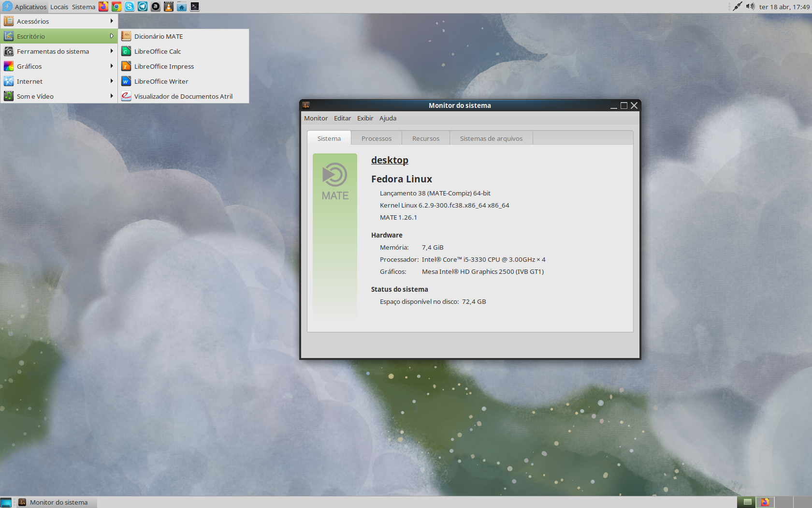The image size is (812, 508).
Task: Open Monitor menu in Monitor do sistema
Action: pyautogui.click(x=316, y=118)
